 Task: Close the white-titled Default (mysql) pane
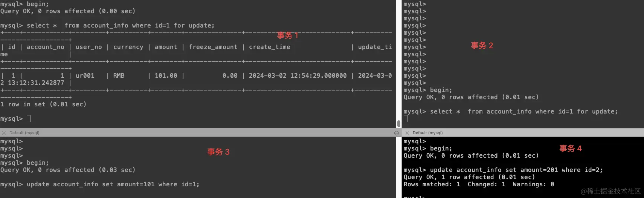(407, 133)
